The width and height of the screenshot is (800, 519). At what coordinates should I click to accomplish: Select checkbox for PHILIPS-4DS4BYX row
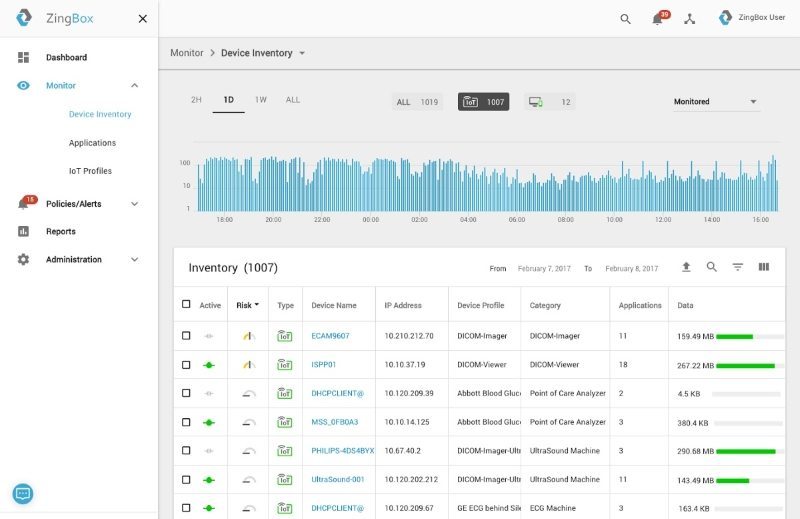tap(186, 451)
